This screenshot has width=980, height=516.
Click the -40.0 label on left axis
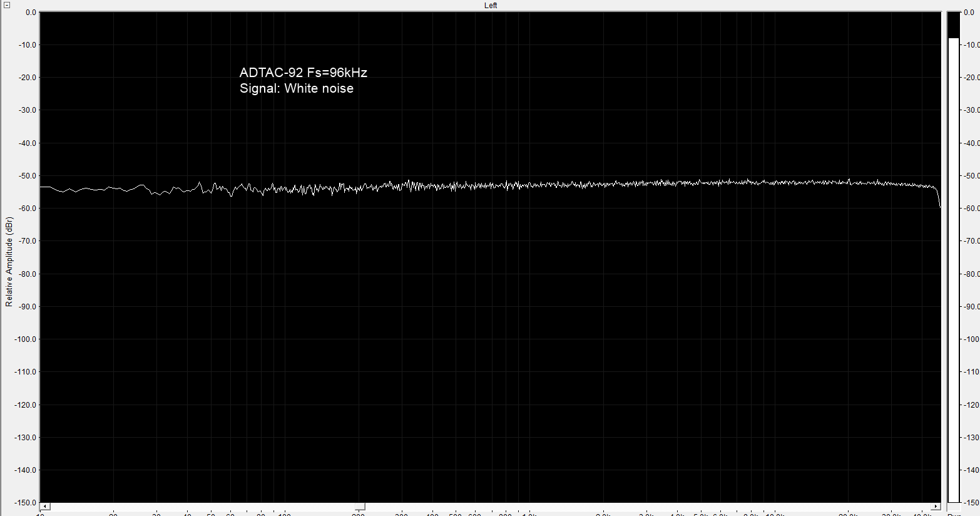click(28, 143)
